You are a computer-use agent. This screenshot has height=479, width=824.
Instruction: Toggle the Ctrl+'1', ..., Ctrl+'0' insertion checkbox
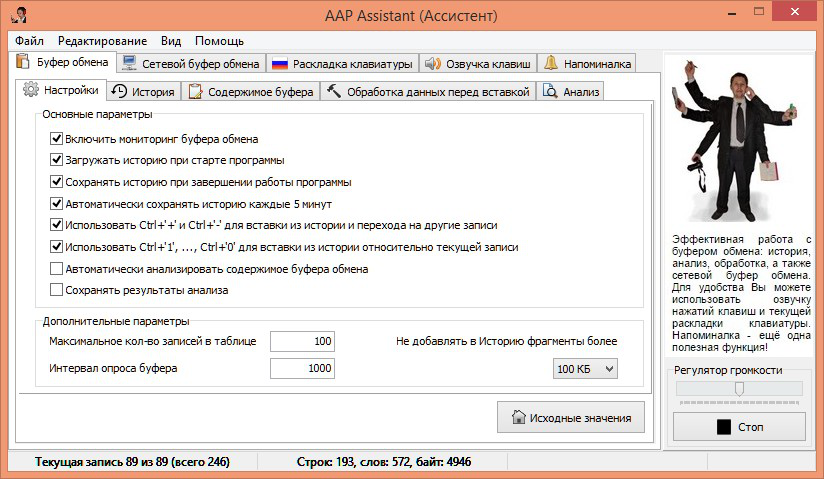point(56,246)
